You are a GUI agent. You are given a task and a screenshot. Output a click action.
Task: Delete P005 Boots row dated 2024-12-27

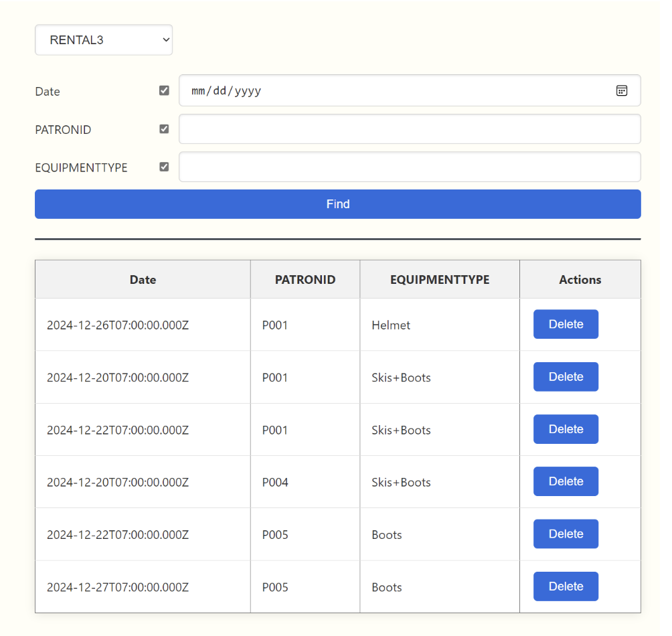click(566, 586)
